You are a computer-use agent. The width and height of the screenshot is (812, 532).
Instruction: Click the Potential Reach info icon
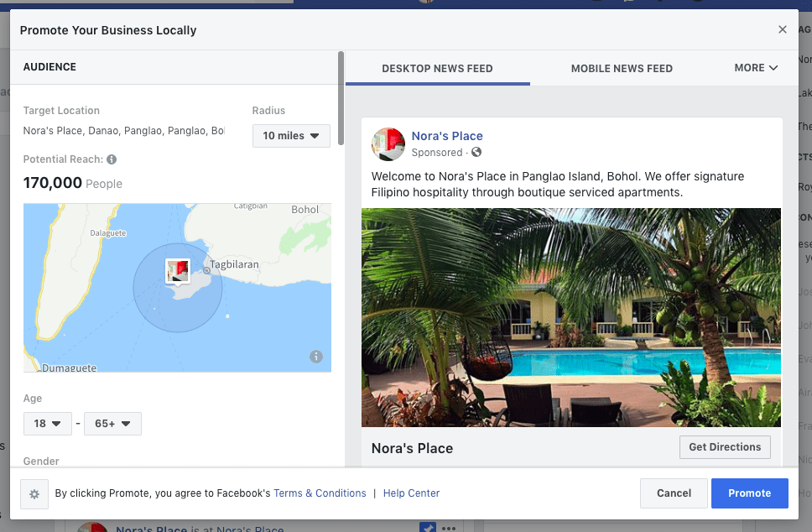point(112,159)
